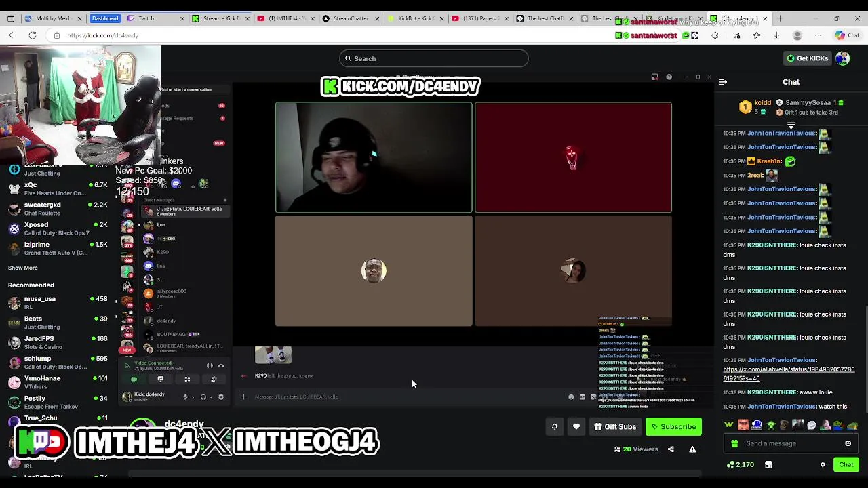Screen dimensions: 868x488
Task: Click the heart follow icon
Action: point(576,427)
